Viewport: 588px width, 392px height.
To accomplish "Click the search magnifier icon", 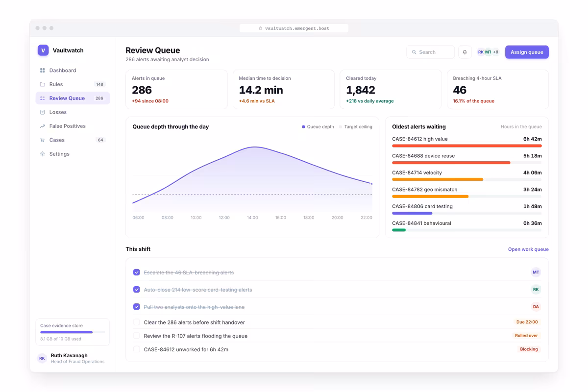I will point(415,52).
